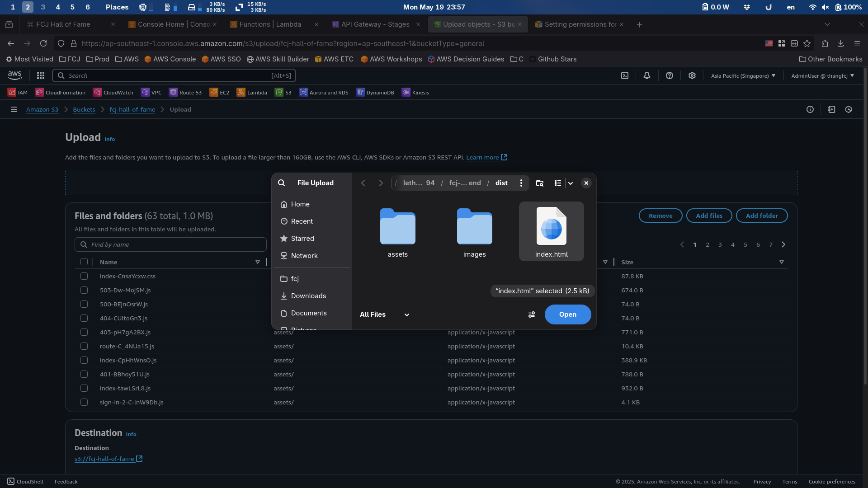Select the images folder
The width and height of the screenshot is (868, 488).
coord(475,232)
